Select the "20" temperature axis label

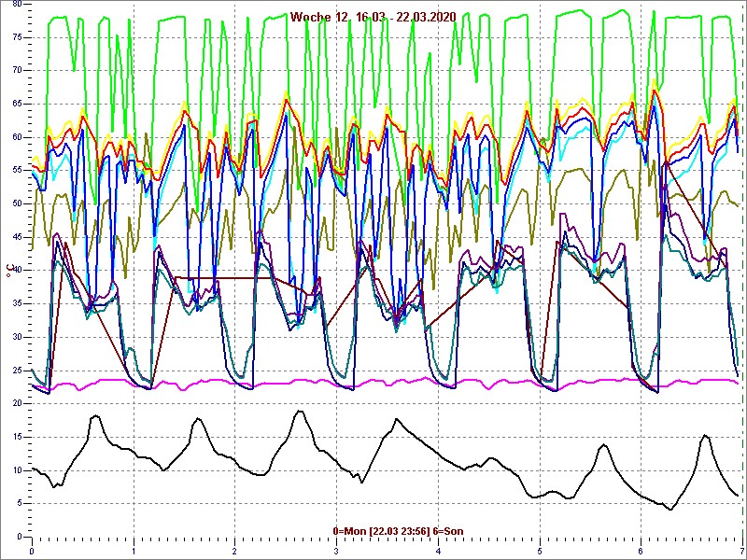17,404
